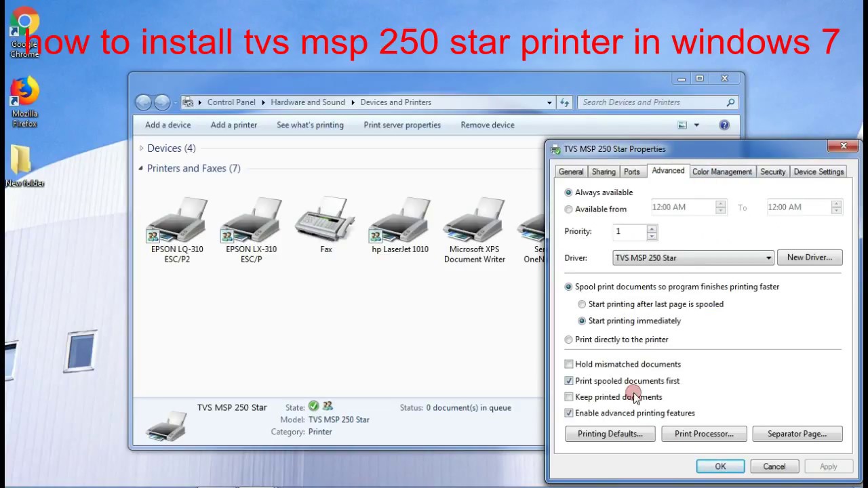This screenshot has height=488, width=868.
Task: Click Add a device
Action: click(167, 125)
